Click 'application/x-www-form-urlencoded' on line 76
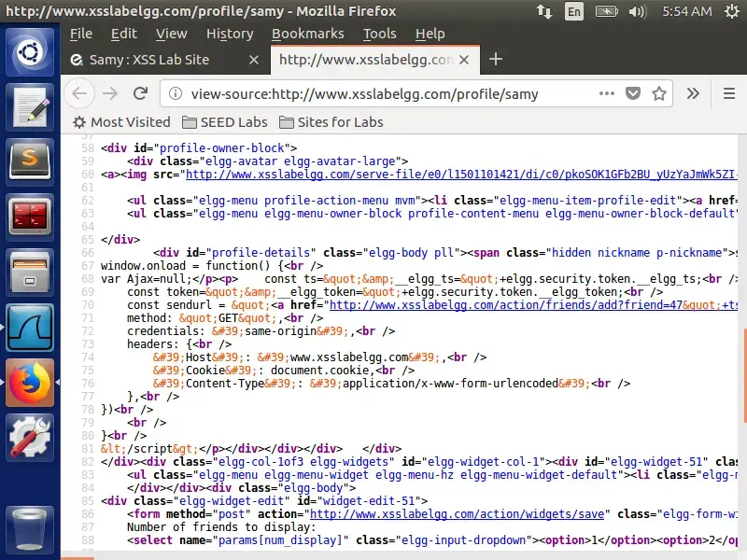Image resolution: width=747 pixels, height=560 pixels. click(x=450, y=384)
